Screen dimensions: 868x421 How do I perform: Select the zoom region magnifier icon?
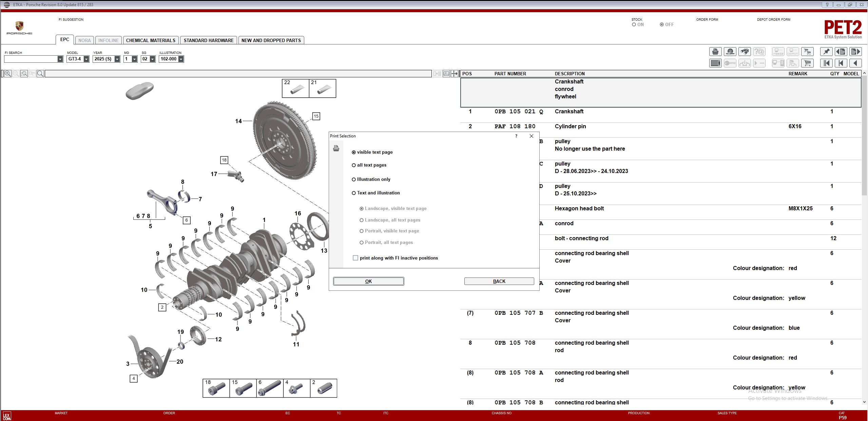(24, 73)
